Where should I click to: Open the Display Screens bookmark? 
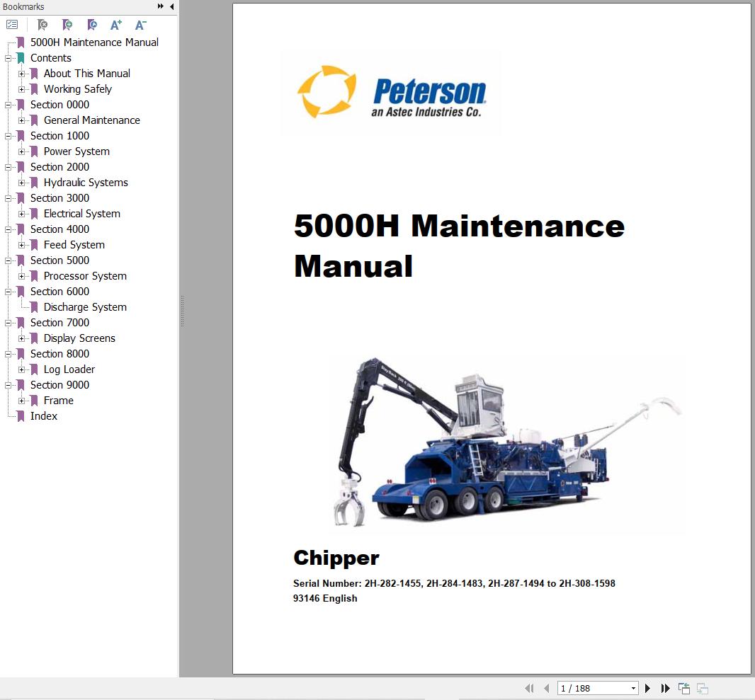point(79,338)
